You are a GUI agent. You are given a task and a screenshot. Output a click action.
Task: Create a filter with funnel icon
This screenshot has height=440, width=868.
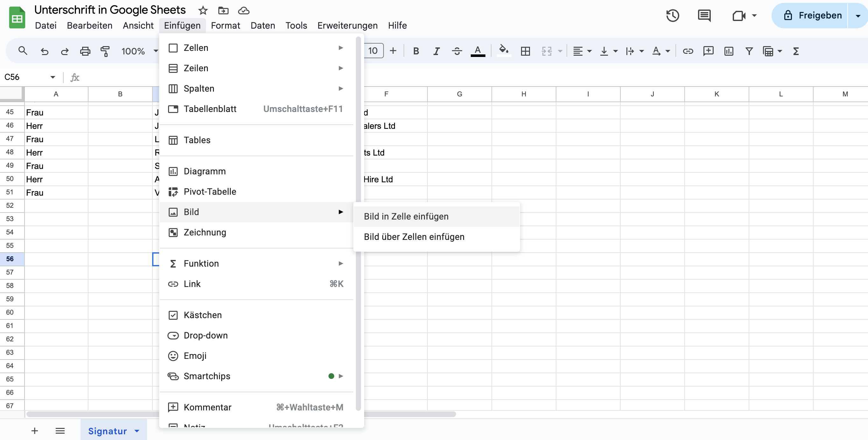pyautogui.click(x=749, y=51)
